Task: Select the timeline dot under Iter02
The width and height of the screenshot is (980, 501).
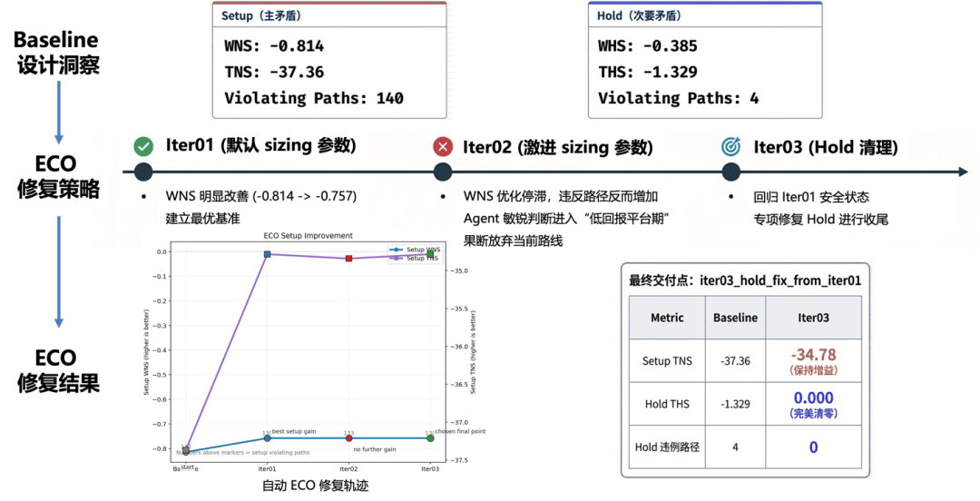Action: (x=442, y=172)
